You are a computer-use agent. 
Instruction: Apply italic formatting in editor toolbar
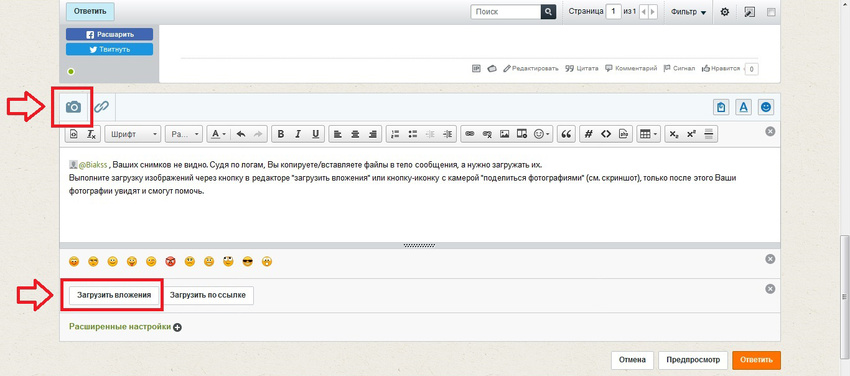298,134
